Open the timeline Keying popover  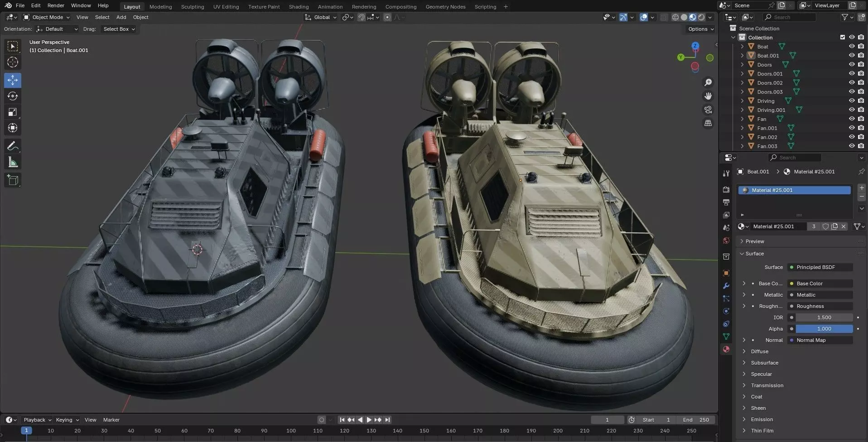coord(67,420)
